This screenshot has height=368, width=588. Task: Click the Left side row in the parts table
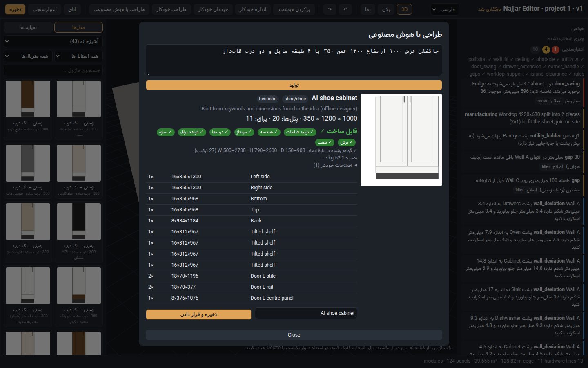[x=252, y=177]
